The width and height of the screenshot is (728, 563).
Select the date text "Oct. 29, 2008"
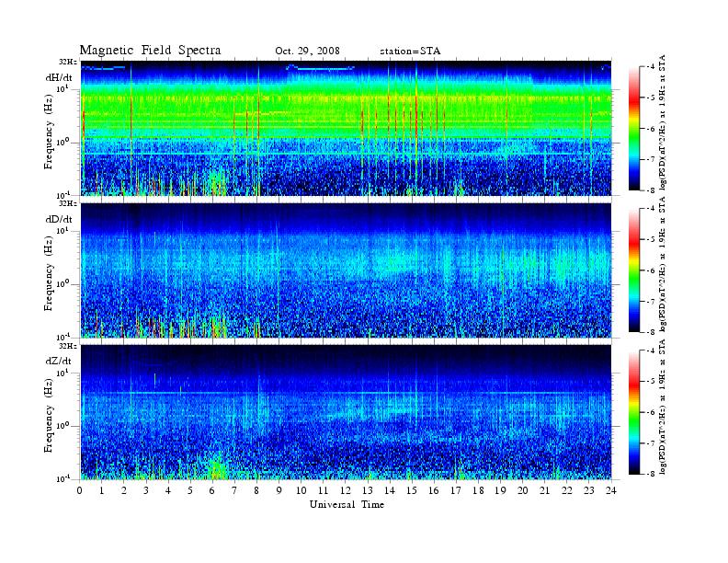click(307, 51)
